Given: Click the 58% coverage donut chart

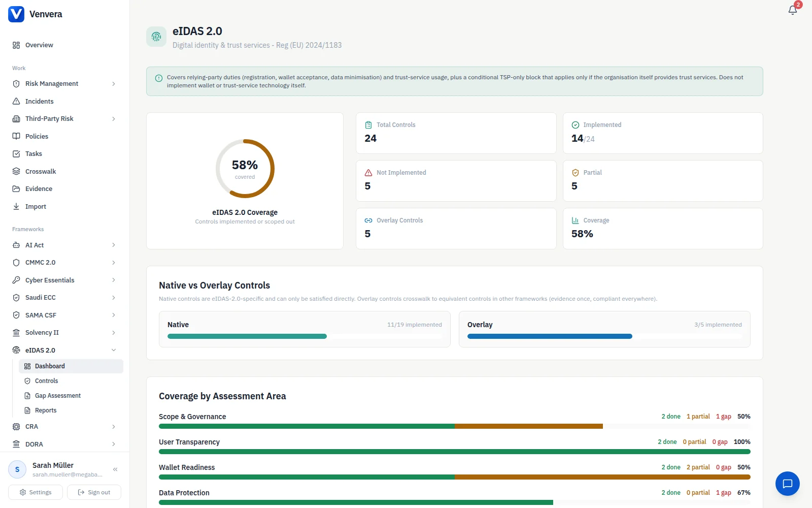Looking at the screenshot, I should pos(245,169).
